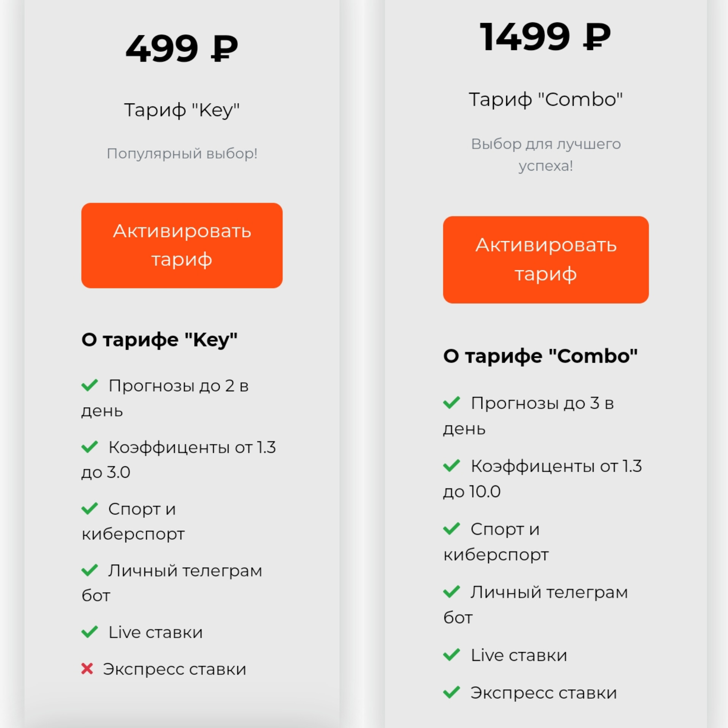Click the Key tariff checkmark beside "Live ставки"
Image resolution: width=728 pixels, height=728 pixels.
90,632
